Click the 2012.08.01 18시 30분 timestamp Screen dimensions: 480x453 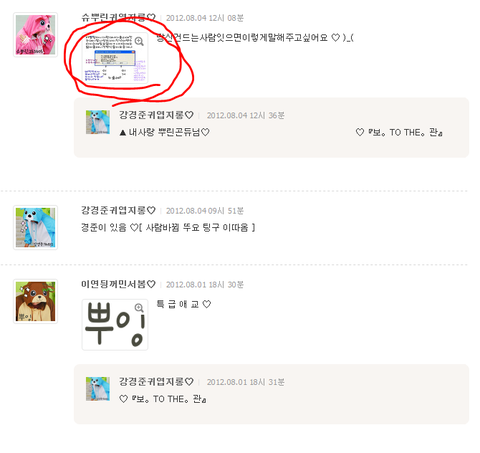[x=205, y=285]
